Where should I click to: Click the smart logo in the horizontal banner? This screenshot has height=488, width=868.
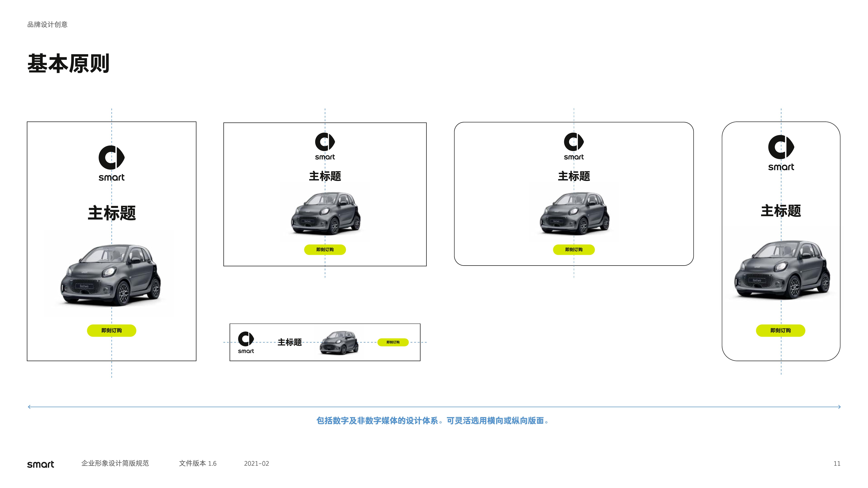(x=246, y=343)
